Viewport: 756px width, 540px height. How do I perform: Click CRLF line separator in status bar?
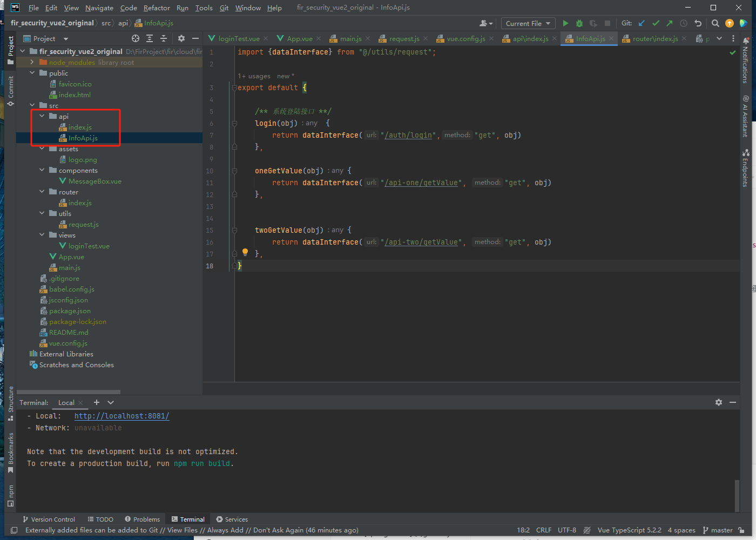pos(543,530)
